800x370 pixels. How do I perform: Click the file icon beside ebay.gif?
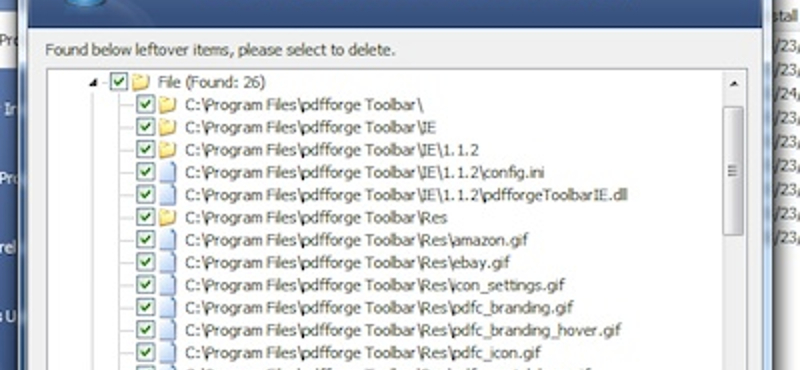point(167,262)
